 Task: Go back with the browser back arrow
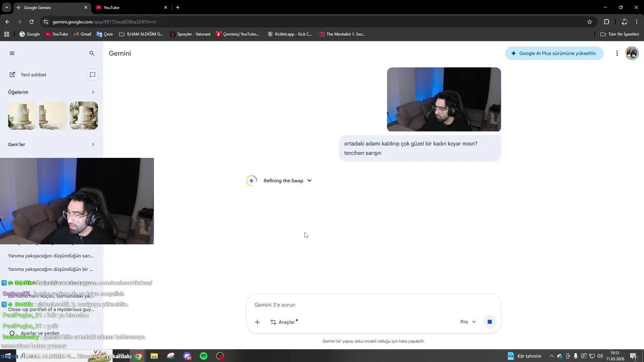pyautogui.click(x=7, y=22)
